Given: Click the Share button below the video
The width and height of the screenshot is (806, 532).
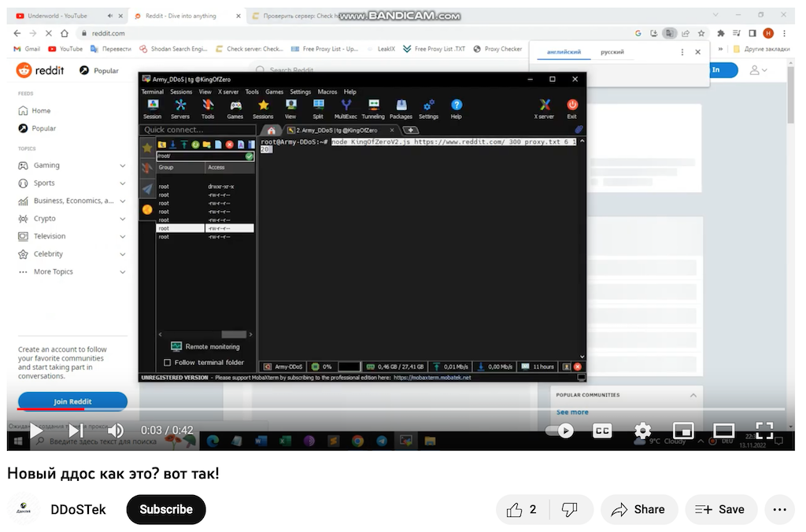Looking at the screenshot, I should pyautogui.click(x=638, y=509).
